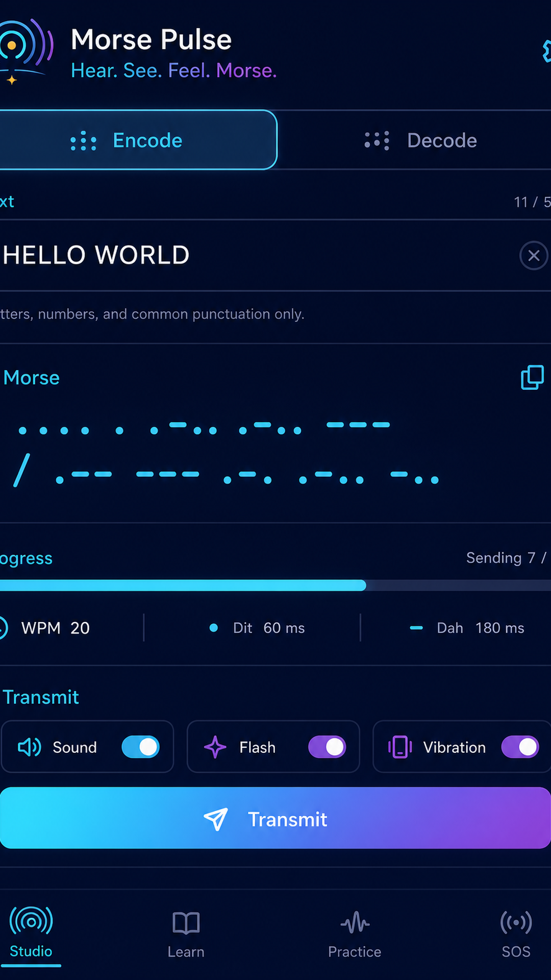551x980 pixels.
Task: Turn off the Flash toggle
Action: (x=328, y=747)
